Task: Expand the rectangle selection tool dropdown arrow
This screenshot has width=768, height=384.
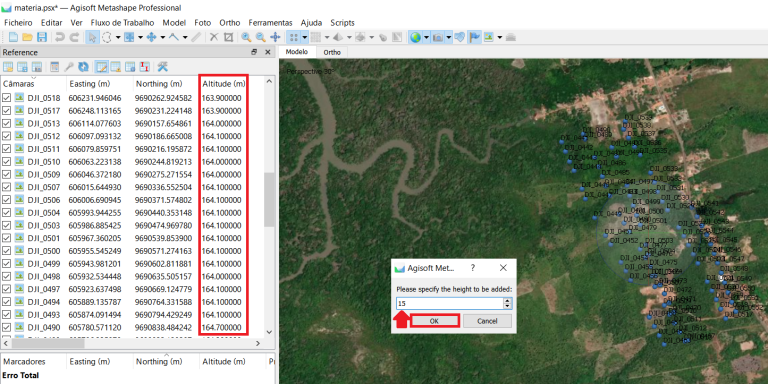Action: [x=118, y=37]
